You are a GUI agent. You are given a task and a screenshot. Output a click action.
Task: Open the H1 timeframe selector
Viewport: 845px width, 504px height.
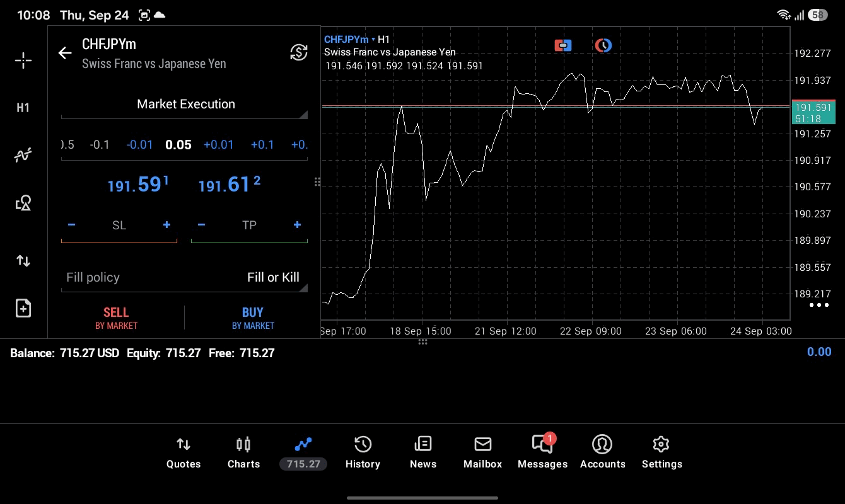point(23,108)
